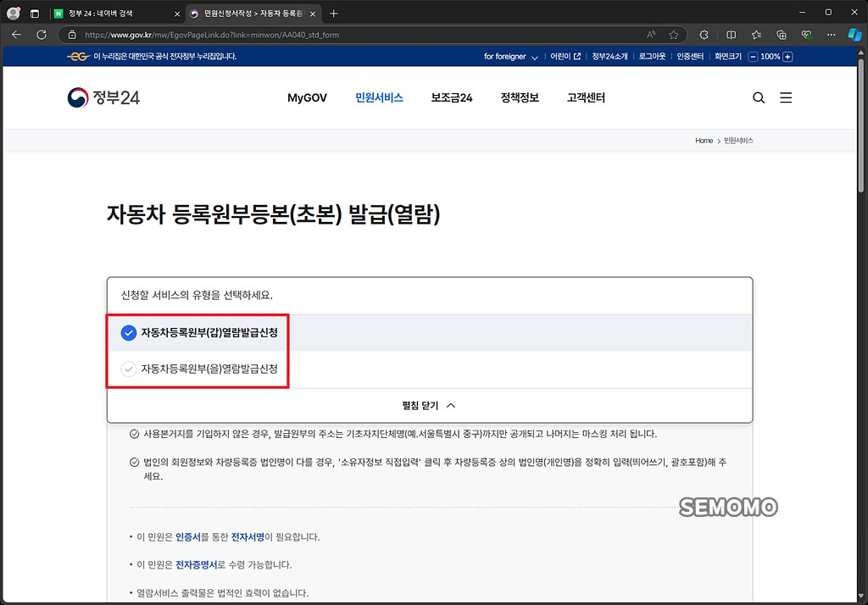Click 로그아웃 link
868x605 pixels.
tap(652, 57)
